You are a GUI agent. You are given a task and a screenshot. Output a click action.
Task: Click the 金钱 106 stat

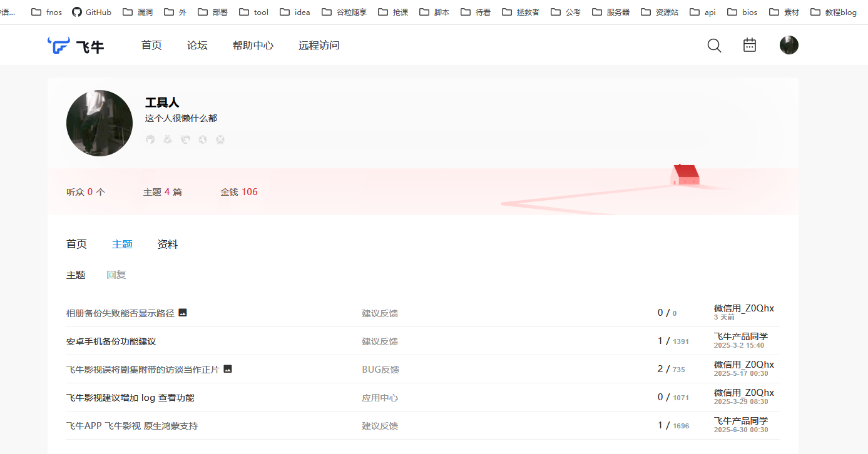click(239, 192)
